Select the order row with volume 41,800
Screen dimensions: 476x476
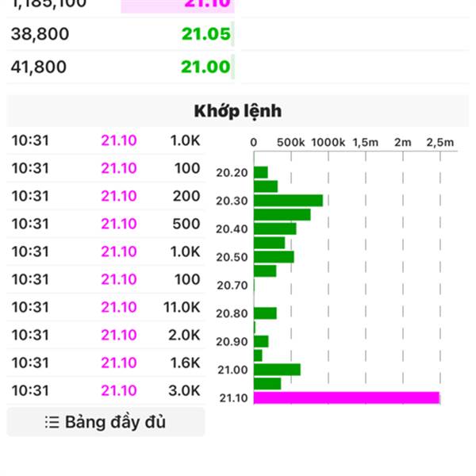(119, 67)
